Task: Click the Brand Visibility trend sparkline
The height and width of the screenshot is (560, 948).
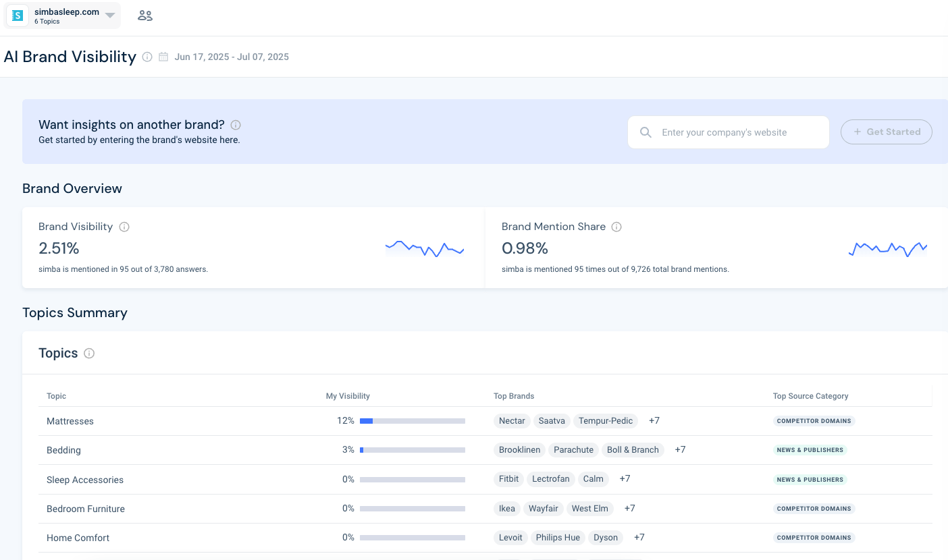Action: point(424,248)
